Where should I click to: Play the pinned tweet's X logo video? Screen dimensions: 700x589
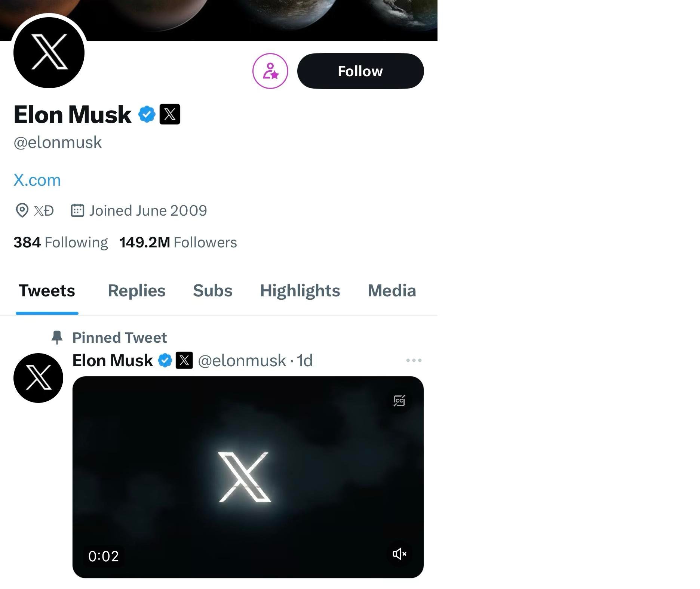click(x=248, y=477)
